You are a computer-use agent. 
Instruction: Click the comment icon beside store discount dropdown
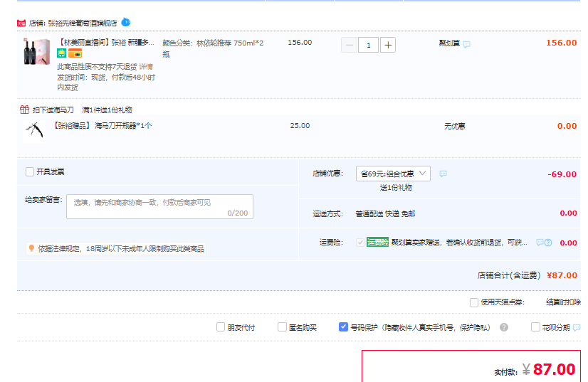tap(443, 174)
